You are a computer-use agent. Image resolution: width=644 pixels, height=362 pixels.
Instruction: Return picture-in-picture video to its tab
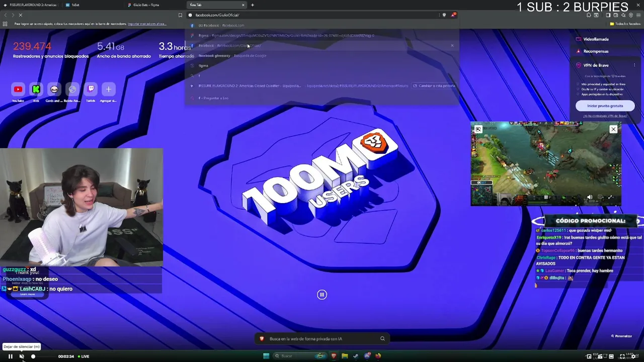click(478, 129)
